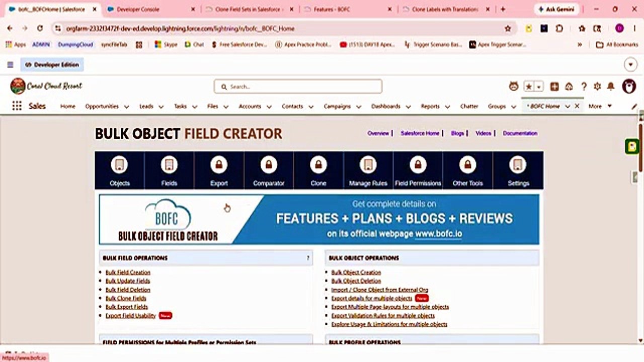
Task: Open the favorites list dropdown arrow
Action: (539, 86)
